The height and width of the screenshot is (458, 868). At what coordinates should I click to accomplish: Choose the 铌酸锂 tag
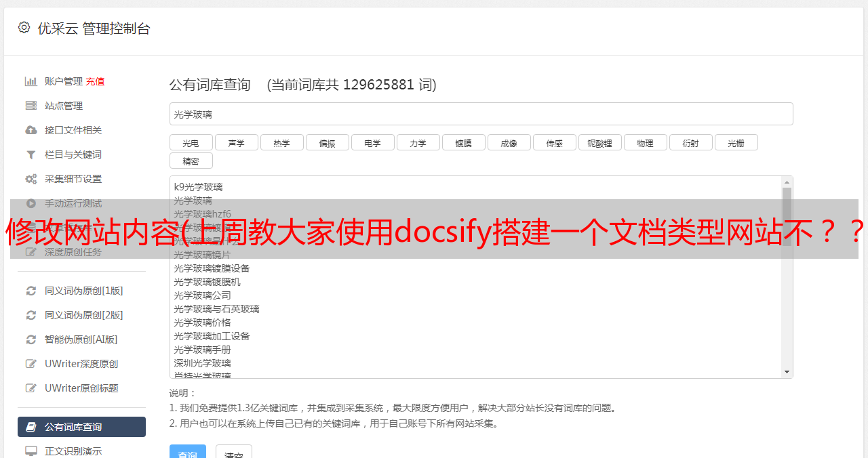click(599, 142)
